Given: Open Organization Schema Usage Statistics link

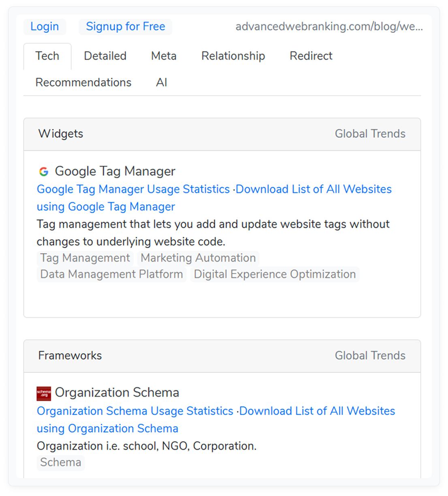Looking at the screenshot, I should pyautogui.click(x=135, y=411).
